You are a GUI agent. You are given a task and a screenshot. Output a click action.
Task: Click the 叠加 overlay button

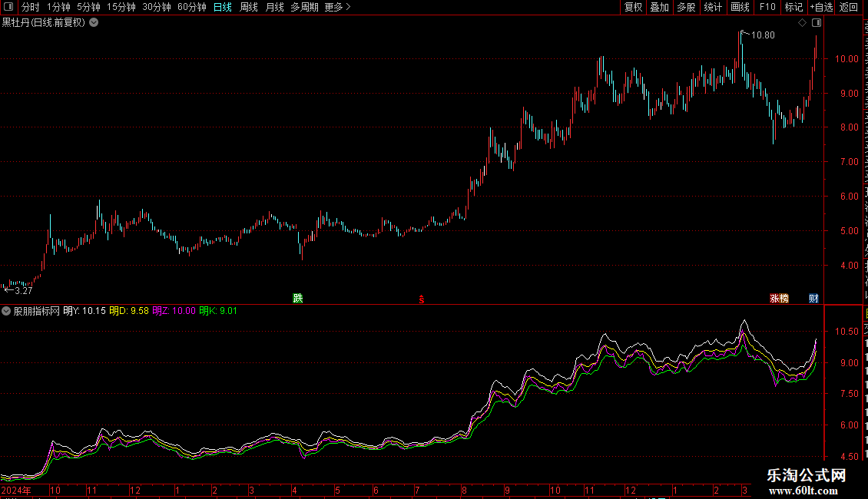click(660, 7)
